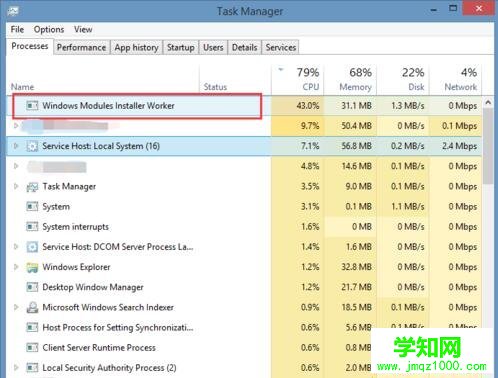Click the 1.1 MB/s disk value for System

[x=408, y=207]
